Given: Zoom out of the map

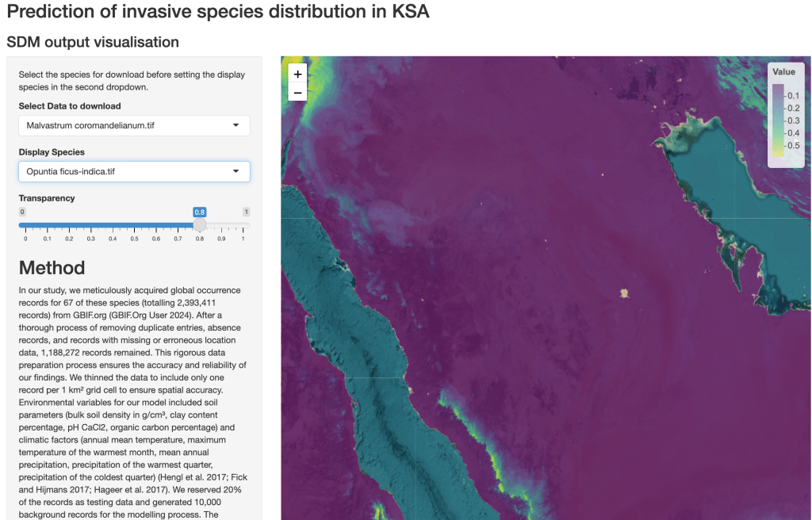Looking at the screenshot, I should (297, 93).
